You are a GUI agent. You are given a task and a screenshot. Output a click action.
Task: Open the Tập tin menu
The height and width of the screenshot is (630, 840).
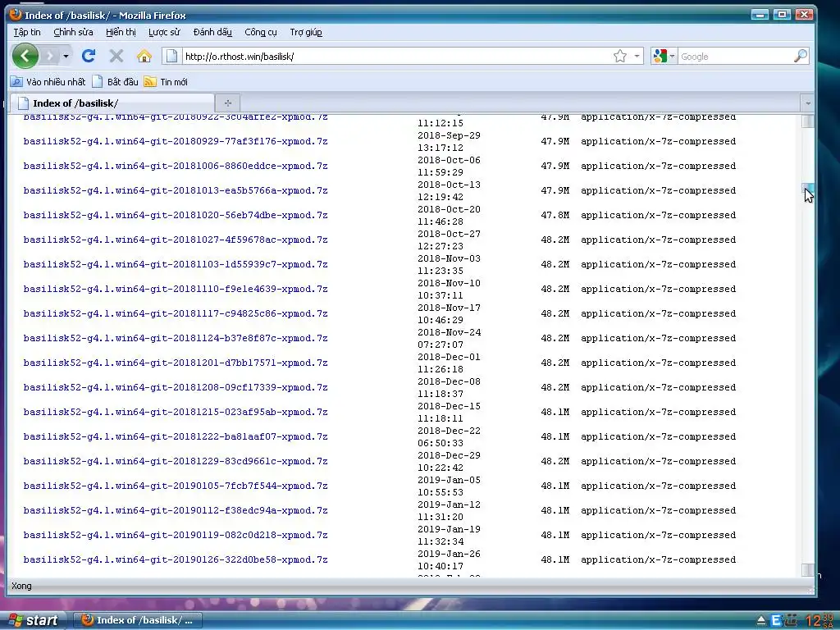click(27, 32)
